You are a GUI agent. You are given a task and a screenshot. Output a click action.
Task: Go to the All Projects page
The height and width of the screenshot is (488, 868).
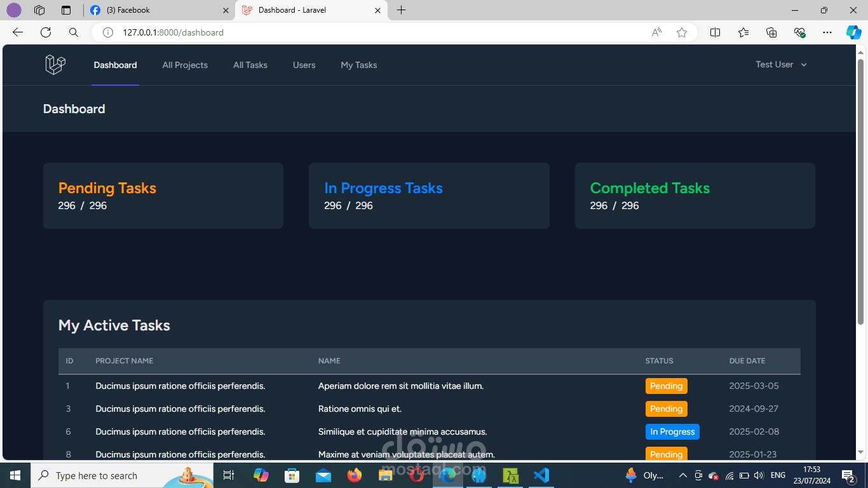tap(185, 64)
